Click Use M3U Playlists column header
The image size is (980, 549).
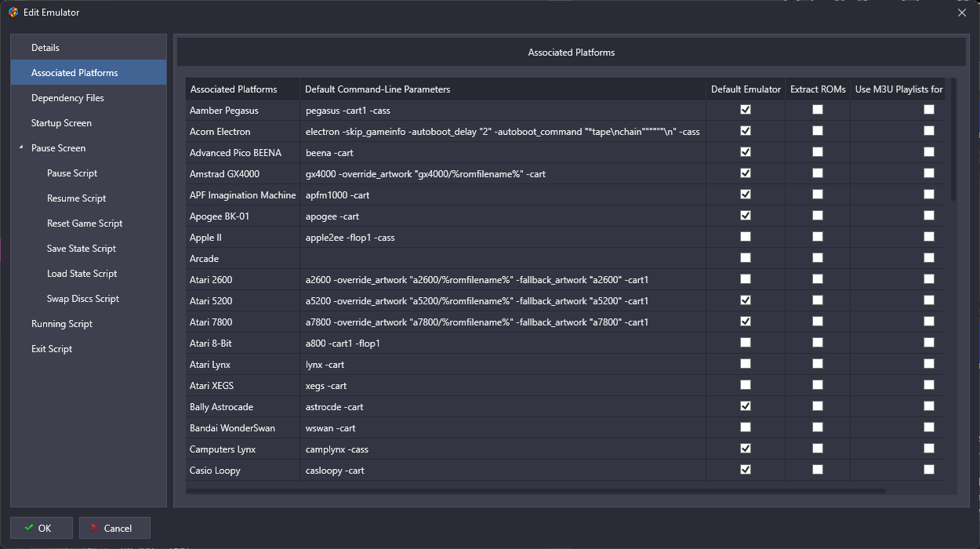pyautogui.click(x=898, y=89)
